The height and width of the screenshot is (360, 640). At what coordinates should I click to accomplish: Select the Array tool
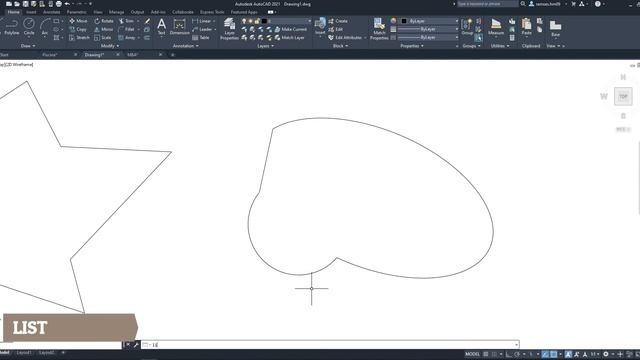pyautogui.click(x=127, y=38)
